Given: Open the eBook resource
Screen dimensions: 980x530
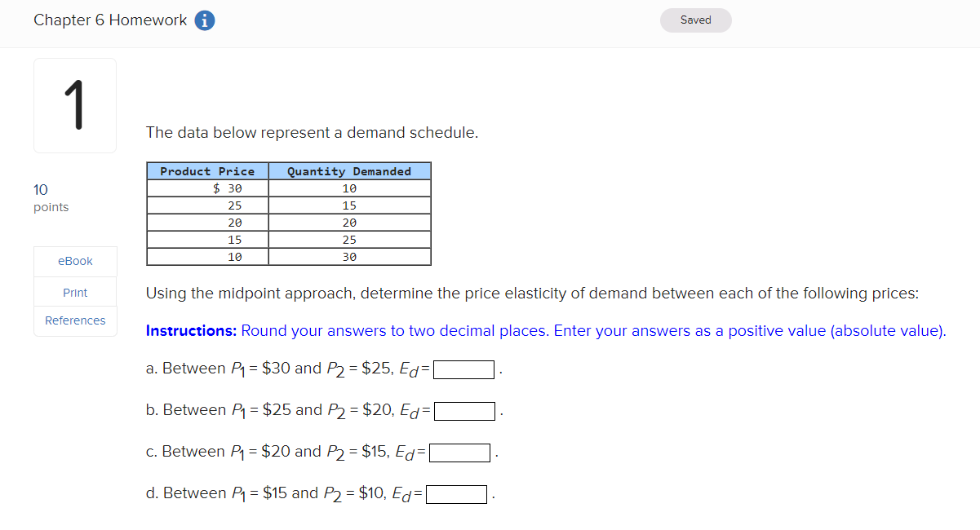Looking at the screenshot, I should click(74, 261).
